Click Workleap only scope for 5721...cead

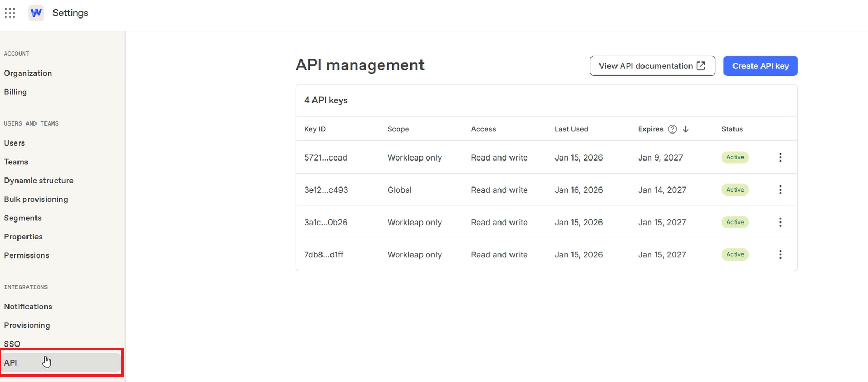point(415,157)
